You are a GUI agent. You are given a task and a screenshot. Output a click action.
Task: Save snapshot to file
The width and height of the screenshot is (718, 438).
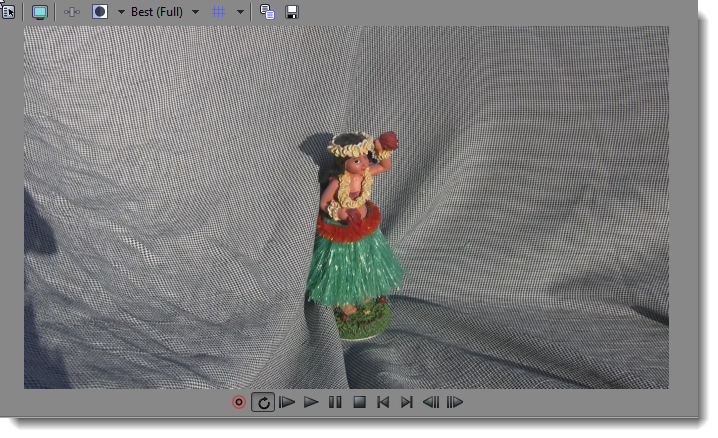[292, 12]
